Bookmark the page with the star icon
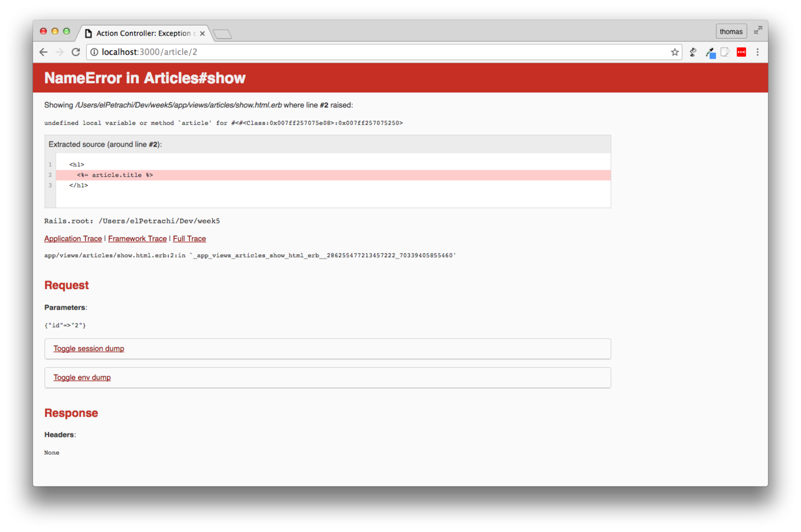The width and height of the screenshot is (801, 532). [674, 52]
